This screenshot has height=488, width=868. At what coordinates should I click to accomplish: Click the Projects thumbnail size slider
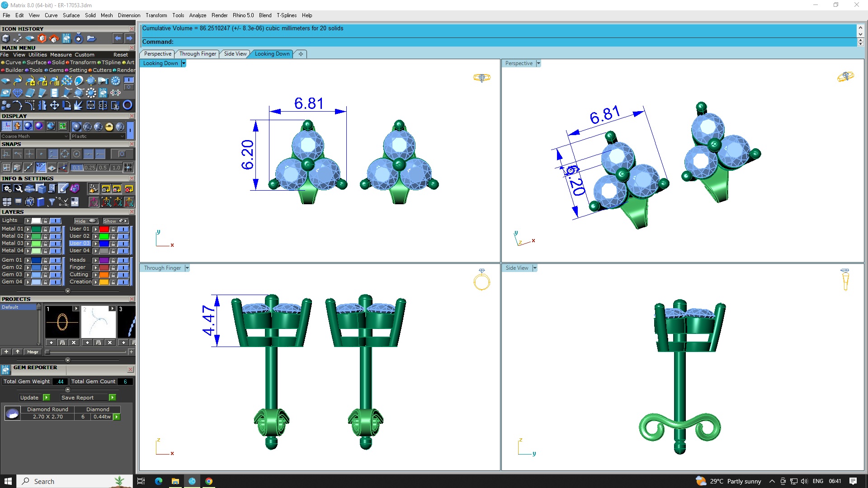coord(86,352)
